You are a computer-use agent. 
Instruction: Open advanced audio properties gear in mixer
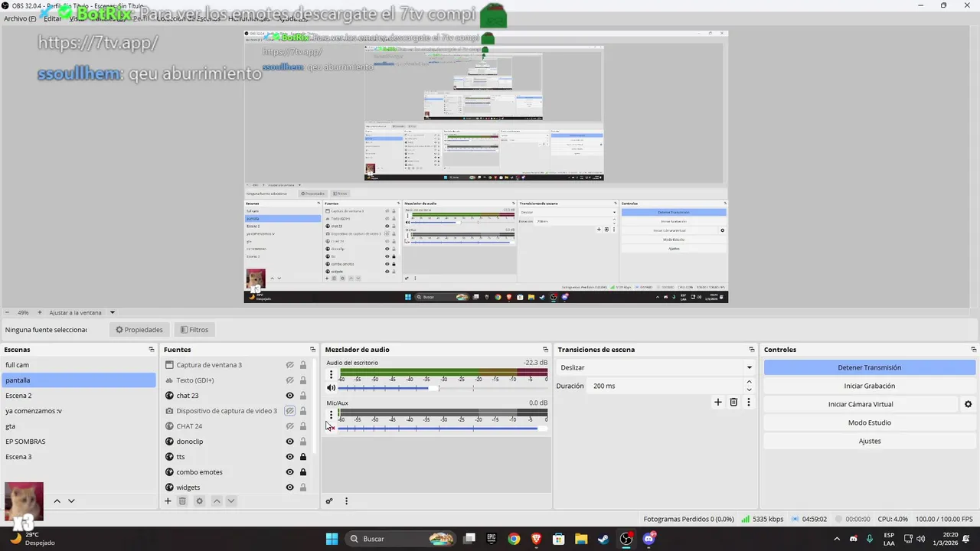[x=329, y=501]
